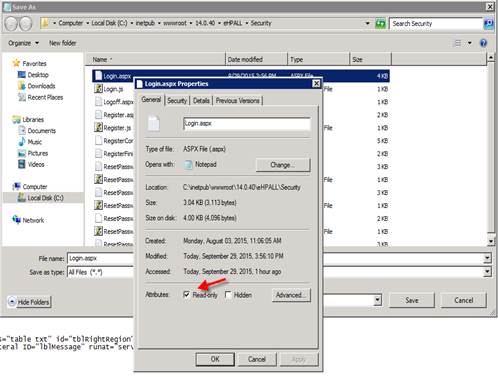498x377 pixels.
Task: Switch to Details tab in Properties
Action: tap(201, 101)
